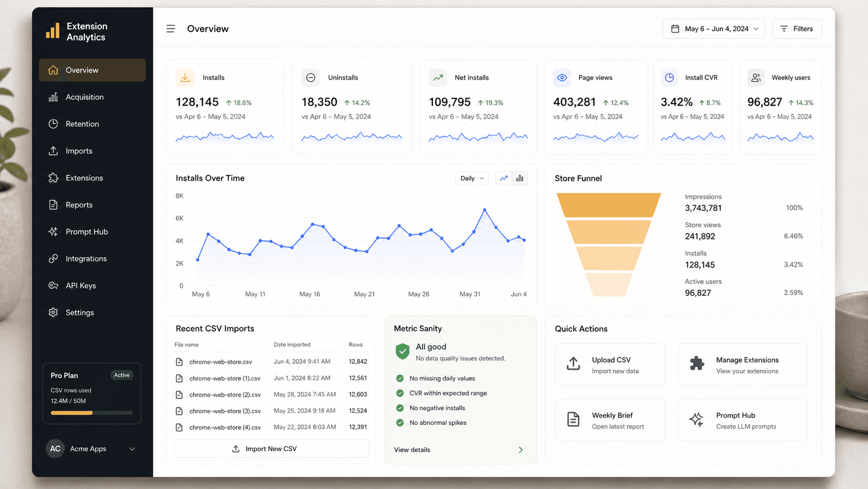Click the No abnormal spikes checkmark
Image resolution: width=868 pixels, height=489 pixels.
[400, 422]
